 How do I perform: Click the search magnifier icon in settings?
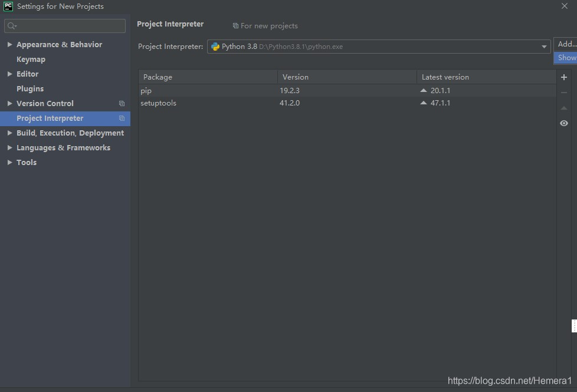pos(12,26)
